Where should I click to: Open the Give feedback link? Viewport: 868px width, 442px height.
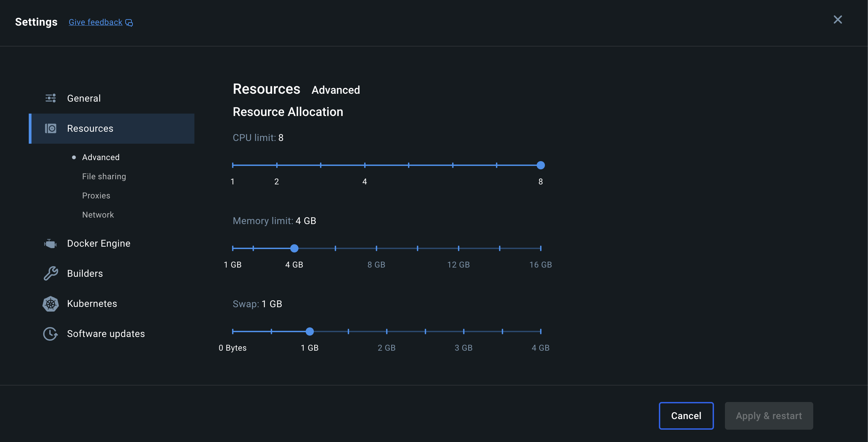(x=95, y=22)
